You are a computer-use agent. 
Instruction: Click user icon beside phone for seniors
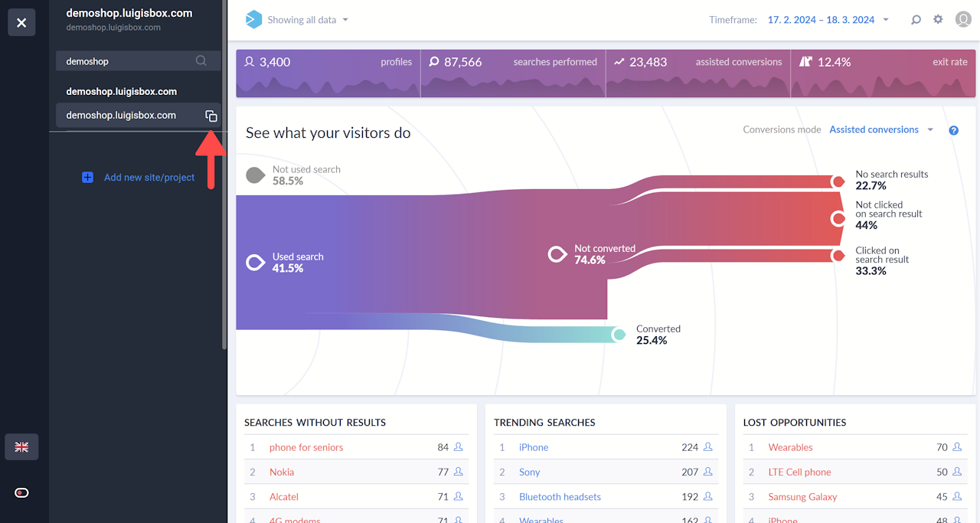pos(459,446)
